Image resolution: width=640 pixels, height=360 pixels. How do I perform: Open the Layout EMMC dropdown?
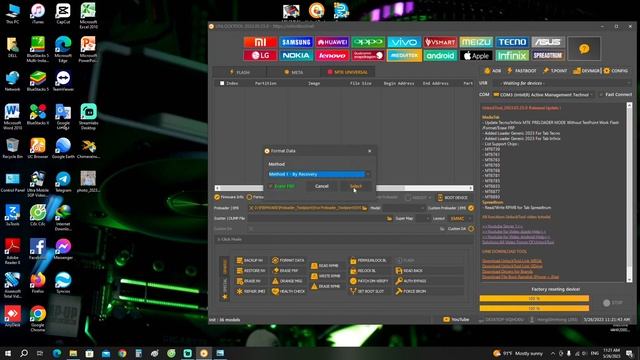[460, 219]
